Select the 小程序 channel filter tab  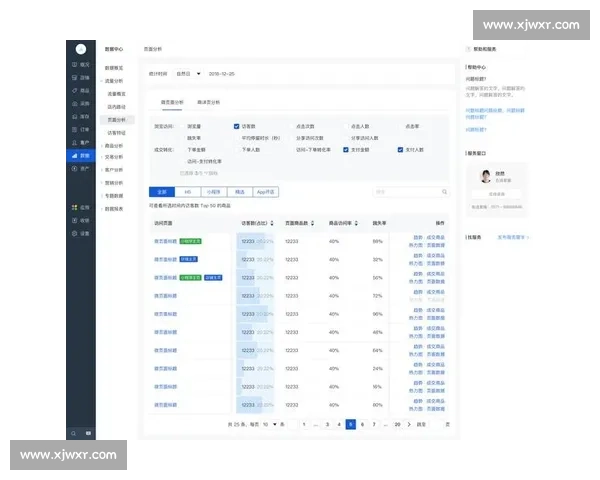[x=212, y=191]
